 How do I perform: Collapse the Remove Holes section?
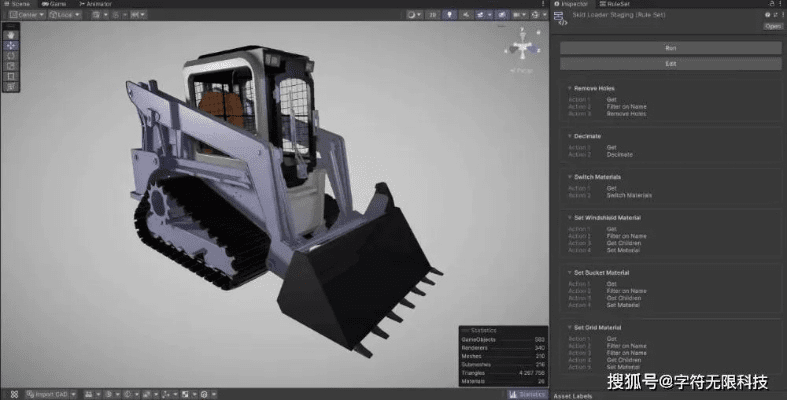click(569, 89)
